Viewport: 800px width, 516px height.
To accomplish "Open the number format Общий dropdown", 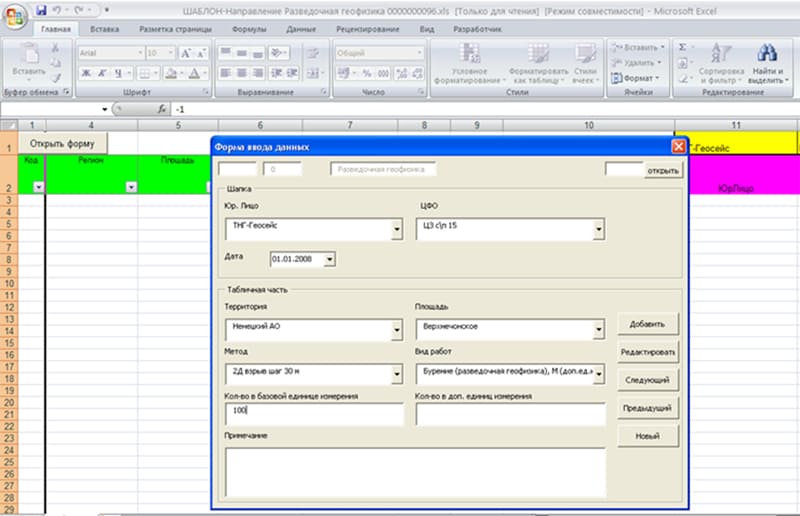I will pyautogui.click(x=419, y=53).
